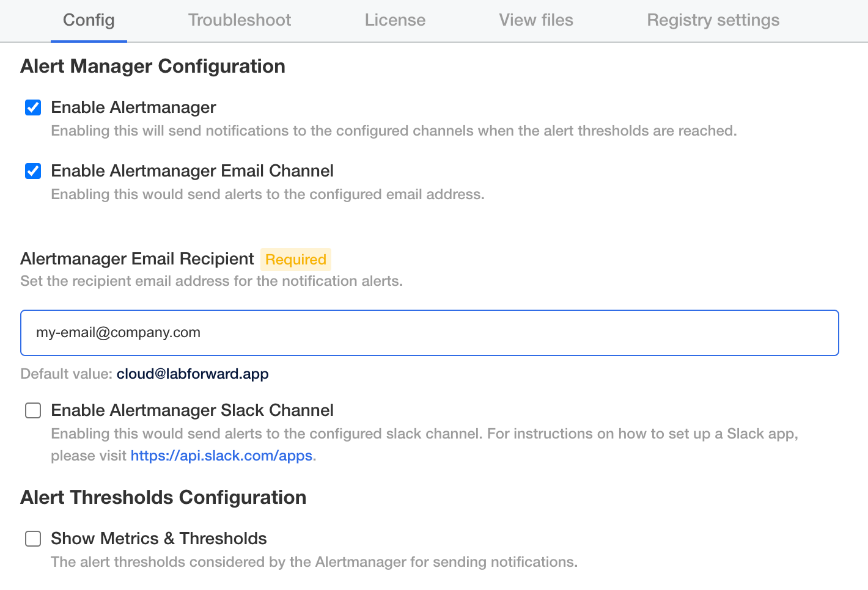Open the api.slack.com/apps link
This screenshot has height=590, width=868.
pos(221,456)
